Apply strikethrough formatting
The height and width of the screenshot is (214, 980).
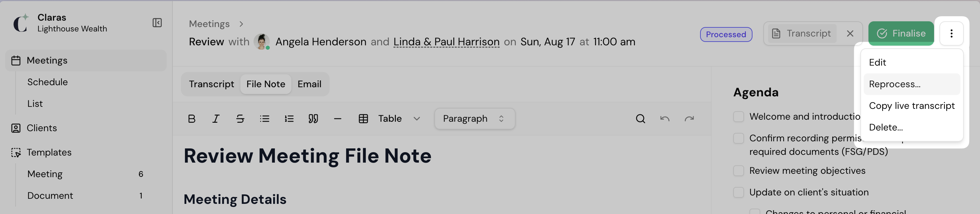[x=240, y=119]
